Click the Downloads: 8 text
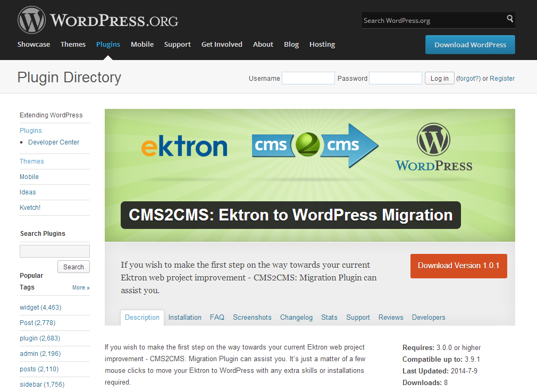This screenshot has width=537, height=392. point(425,383)
